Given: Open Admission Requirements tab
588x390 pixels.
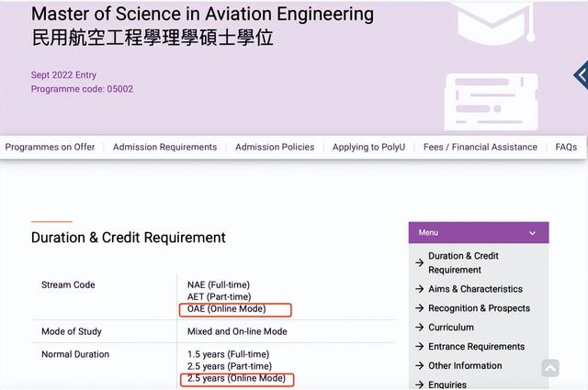Looking at the screenshot, I should [164, 147].
